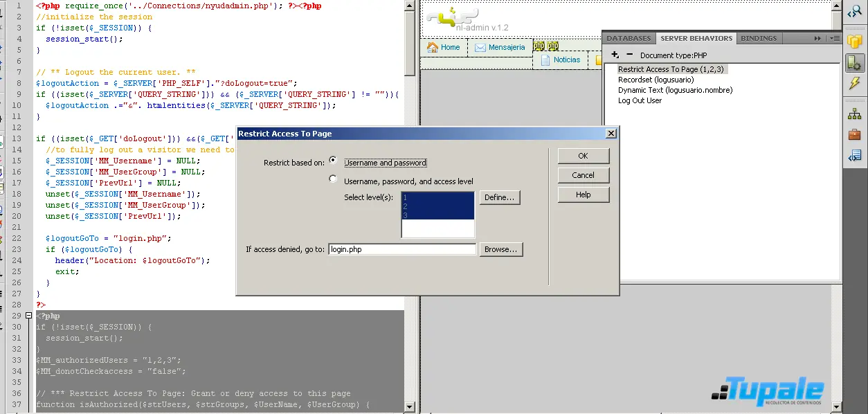Click the Define... levels button
This screenshot has height=414, width=868.
point(500,197)
